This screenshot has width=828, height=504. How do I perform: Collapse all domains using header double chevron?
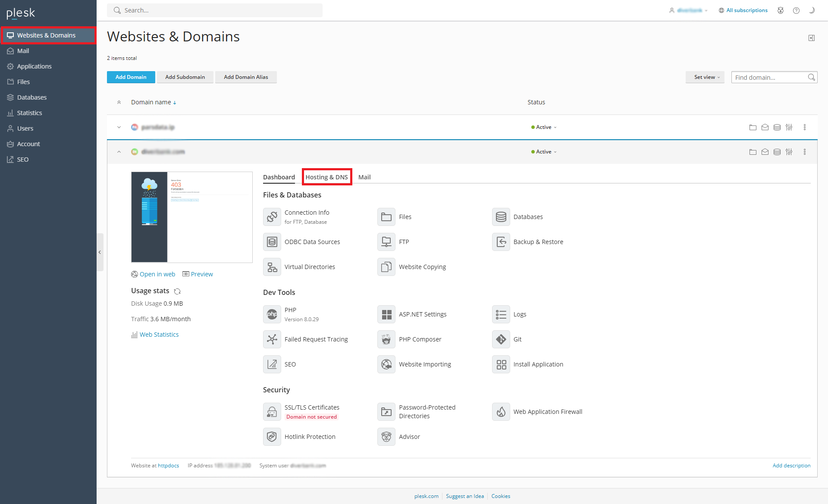[119, 102]
